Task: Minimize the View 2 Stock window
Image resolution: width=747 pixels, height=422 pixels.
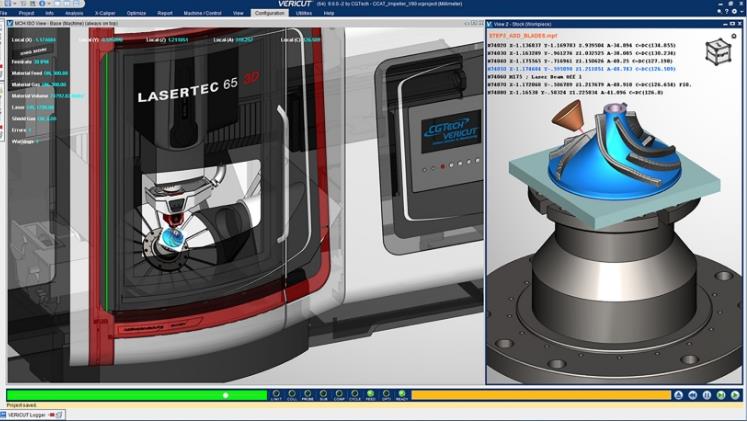Action: [x=726, y=24]
